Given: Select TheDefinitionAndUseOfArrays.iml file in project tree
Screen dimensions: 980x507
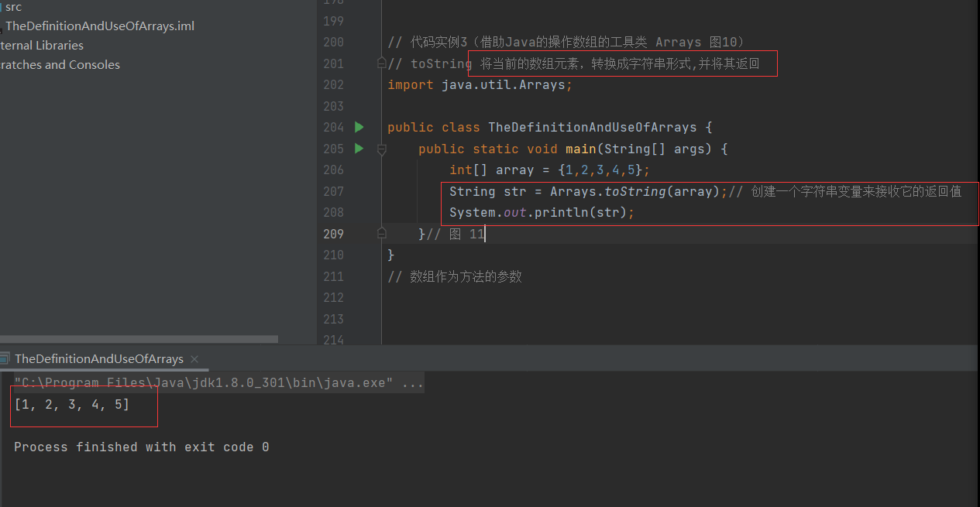Looking at the screenshot, I should pos(100,26).
